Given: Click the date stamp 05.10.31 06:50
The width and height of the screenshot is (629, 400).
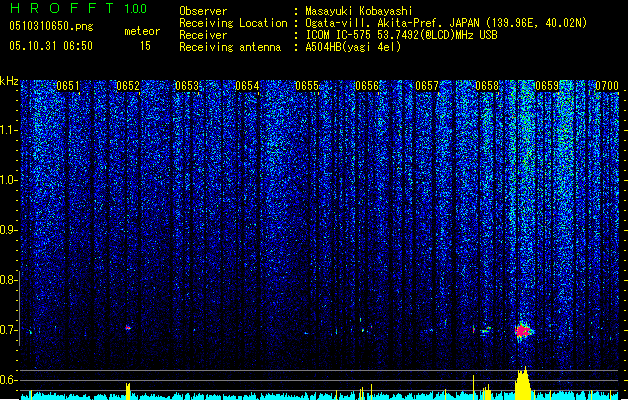Looking at the screenshot, I should [51, 46].
